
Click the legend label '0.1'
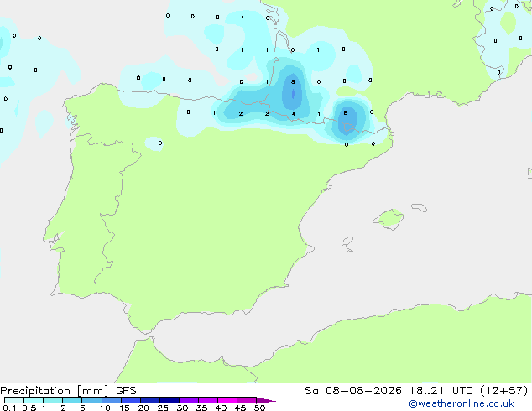[x=9, y=408]
